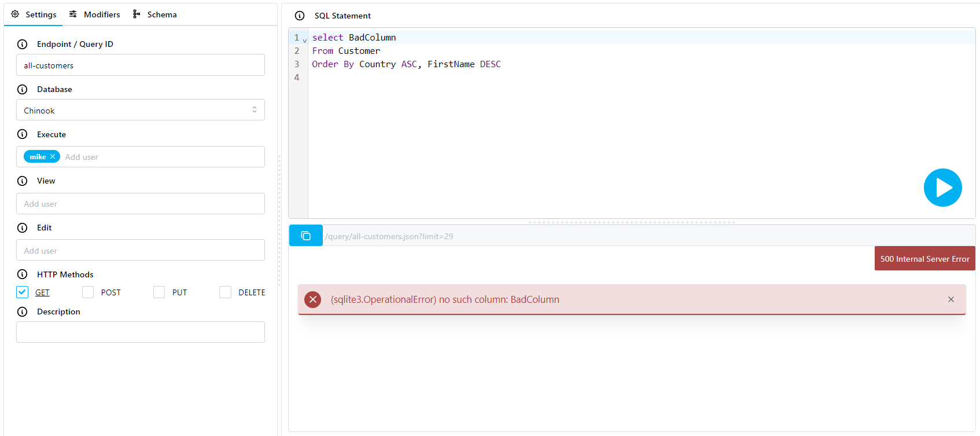
Task: Enable the DELETE method checkbox
Action: (x=225, y=292)
